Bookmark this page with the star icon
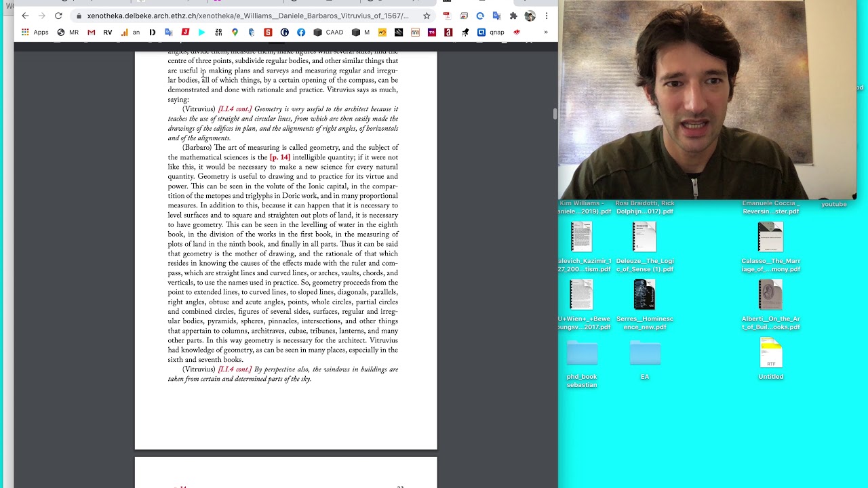Screen dimensions: 868x488 427,16
